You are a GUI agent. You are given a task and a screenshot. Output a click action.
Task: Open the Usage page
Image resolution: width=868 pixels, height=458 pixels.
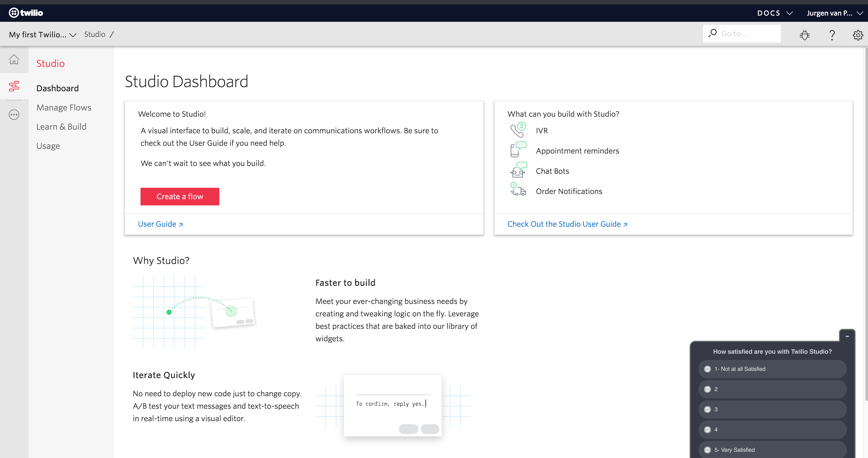(x=48, y=146)
